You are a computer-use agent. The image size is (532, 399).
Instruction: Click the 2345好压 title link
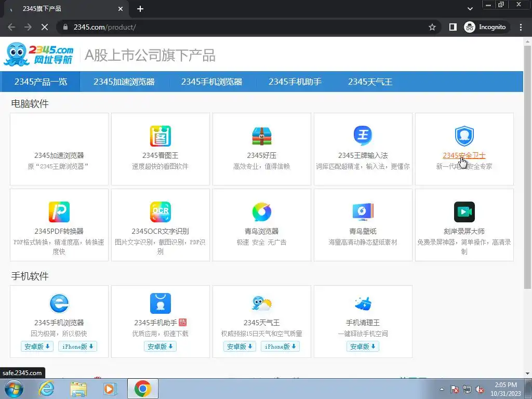click(262, 155)
